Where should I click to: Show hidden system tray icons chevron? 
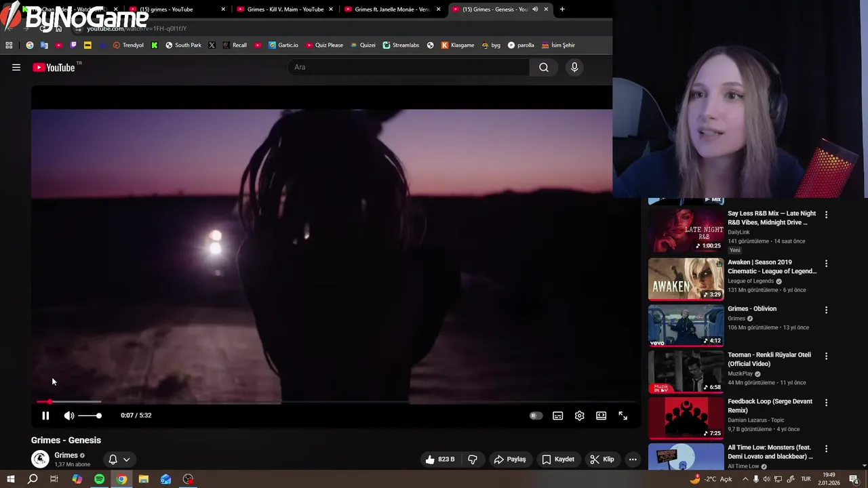(745, 479)
